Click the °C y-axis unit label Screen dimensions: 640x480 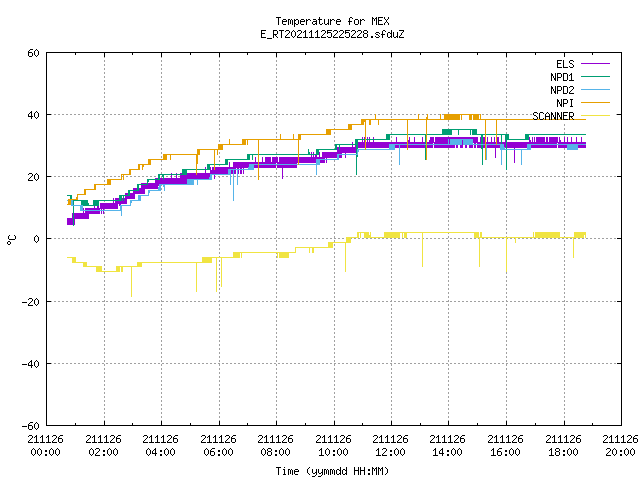pos(12,240)
